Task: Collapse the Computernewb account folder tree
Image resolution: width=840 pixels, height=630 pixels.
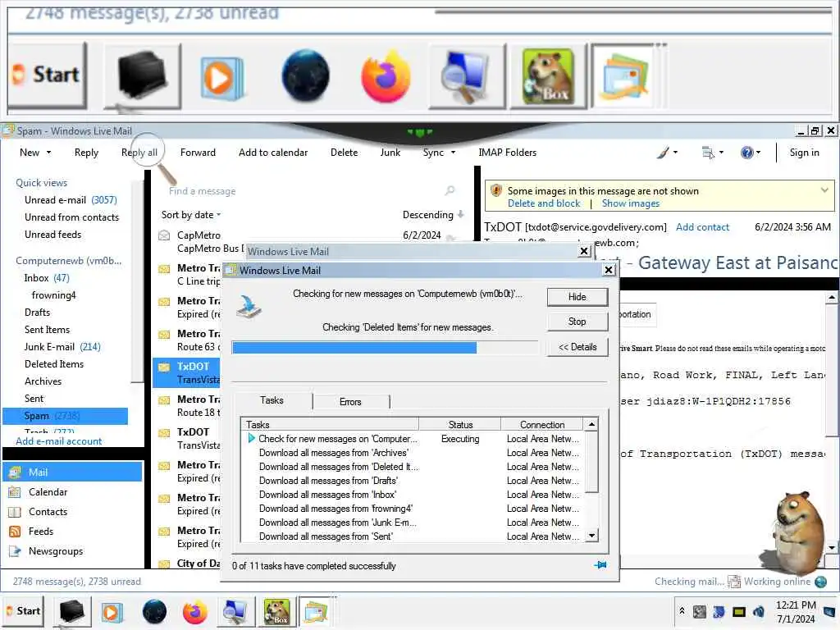Action: click(69, 261)
